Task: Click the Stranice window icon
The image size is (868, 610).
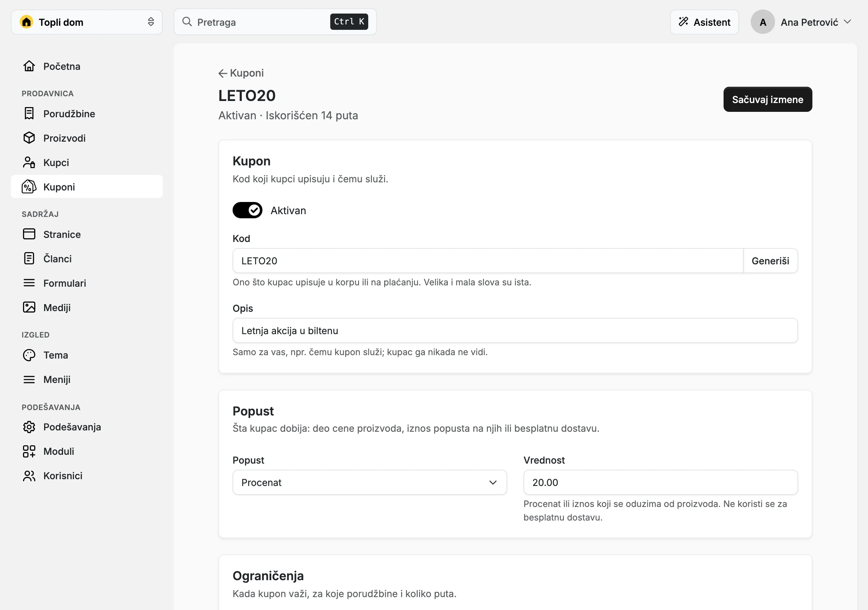Action: [x=29, y=234]
